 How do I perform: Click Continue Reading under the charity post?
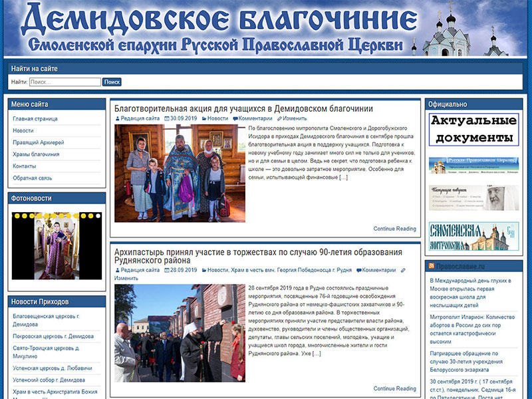395,229
